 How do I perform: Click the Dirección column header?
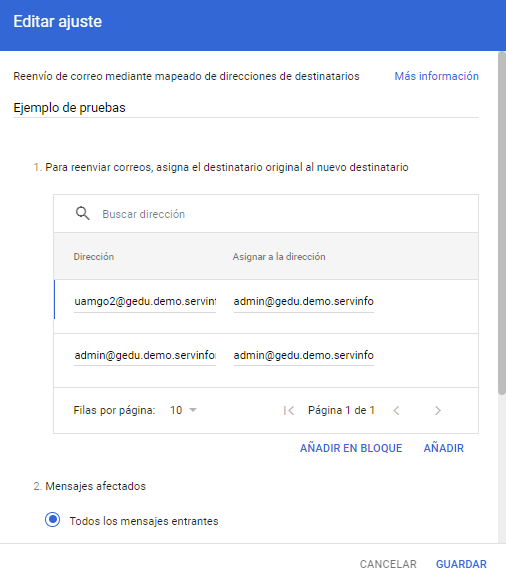coord(93,257)
